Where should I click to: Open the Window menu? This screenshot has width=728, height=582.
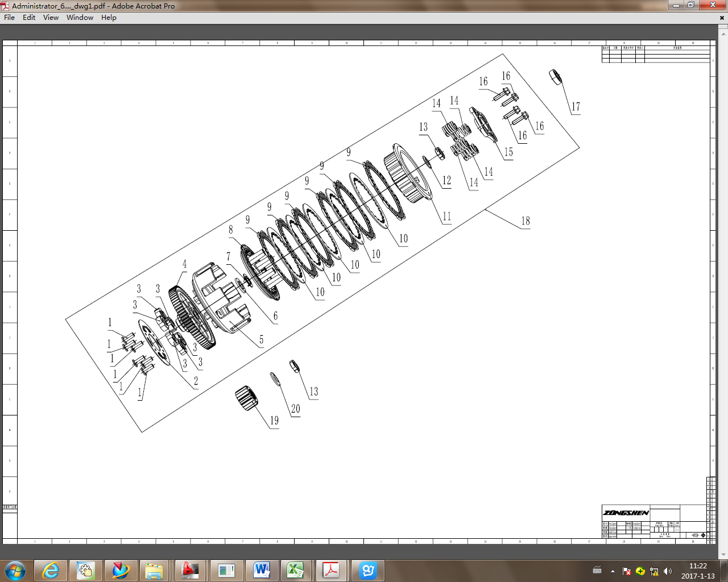79,18
